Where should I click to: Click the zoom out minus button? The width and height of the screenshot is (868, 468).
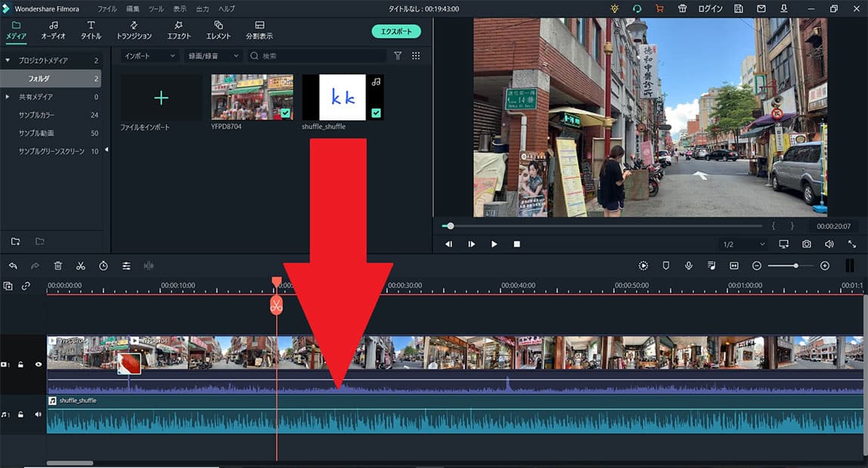click(x=757, y=266)
